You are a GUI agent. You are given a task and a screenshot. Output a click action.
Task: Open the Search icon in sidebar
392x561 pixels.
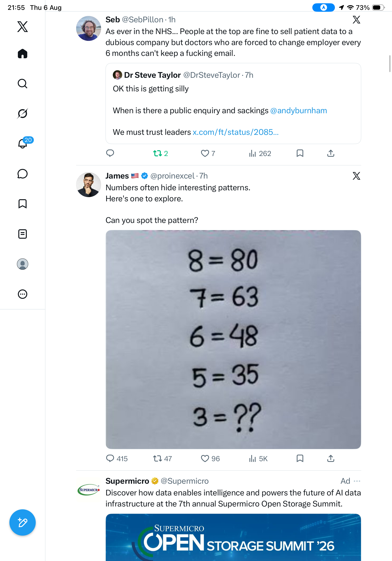23,84
